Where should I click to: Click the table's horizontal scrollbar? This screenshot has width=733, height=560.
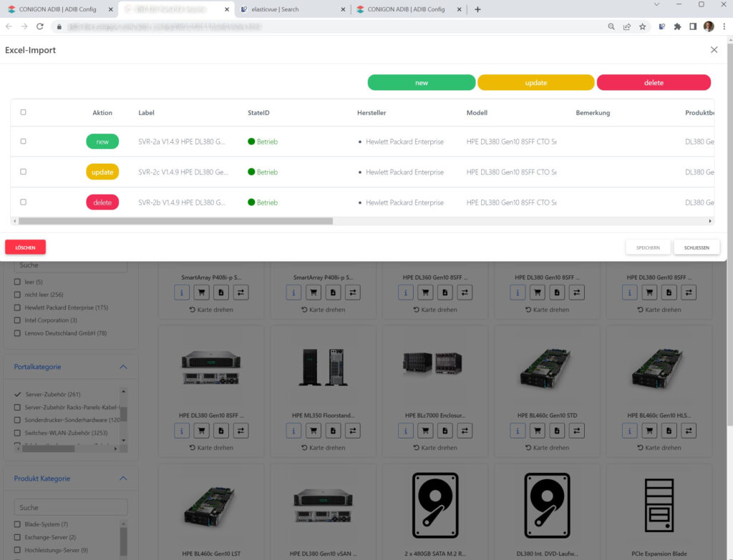coord(172,221)
